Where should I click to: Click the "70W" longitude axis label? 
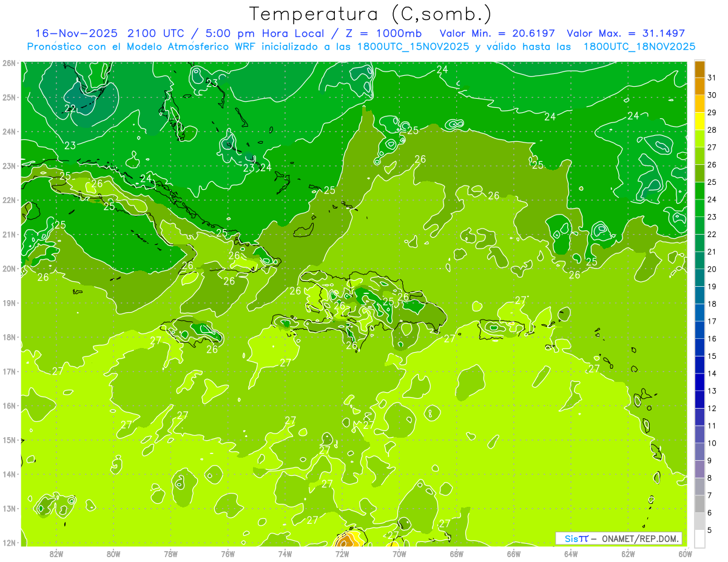399,554
